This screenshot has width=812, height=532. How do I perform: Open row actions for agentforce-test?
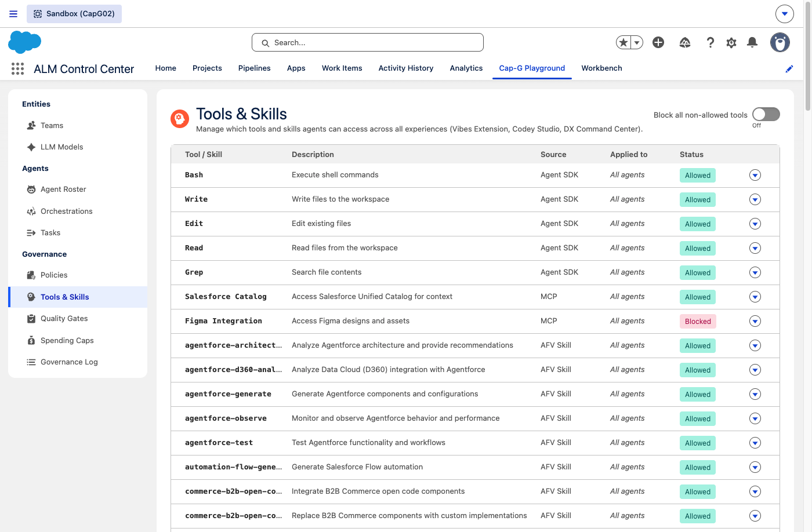tap(755, 443)
